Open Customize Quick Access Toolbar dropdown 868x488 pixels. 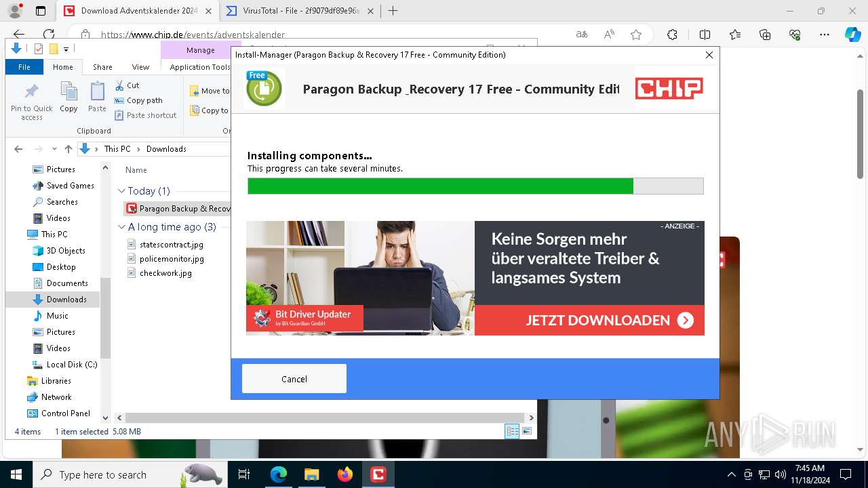66,49
